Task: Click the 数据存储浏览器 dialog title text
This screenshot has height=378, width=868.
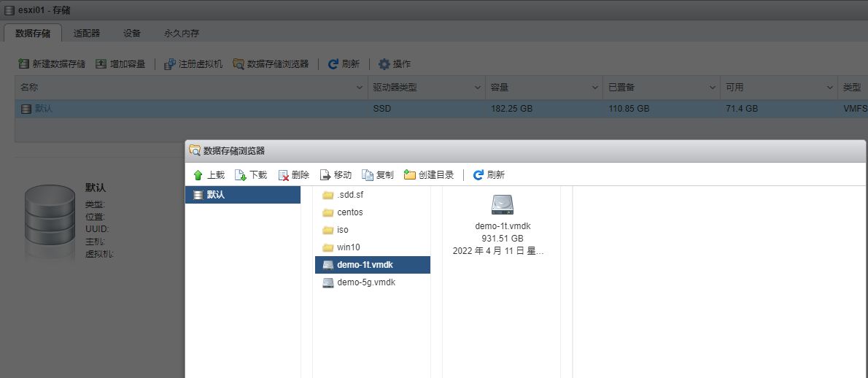Action: [234, 150]
